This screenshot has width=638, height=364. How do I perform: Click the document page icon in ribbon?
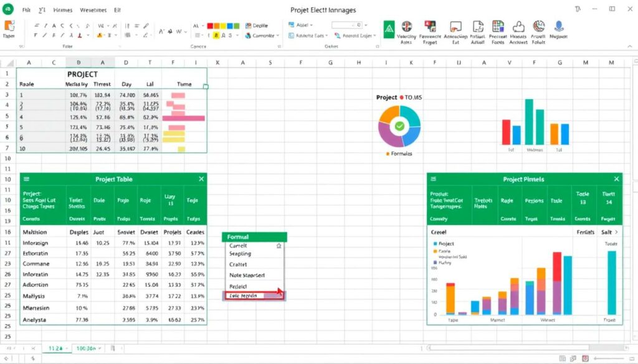click(478, 27)
